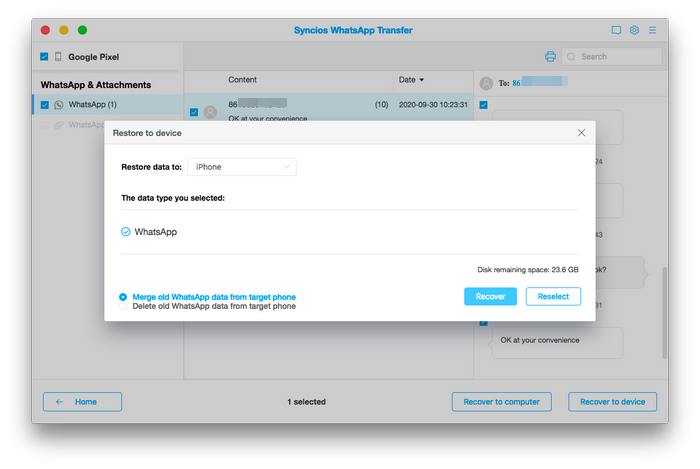Click the '1 selected' status text
The width and height of the screenshot is (700, 469).
tap(306, 402)
